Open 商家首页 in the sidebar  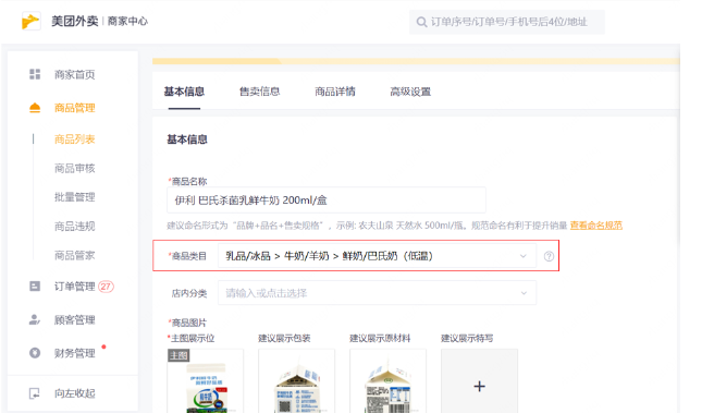click(x=75, y=74)
